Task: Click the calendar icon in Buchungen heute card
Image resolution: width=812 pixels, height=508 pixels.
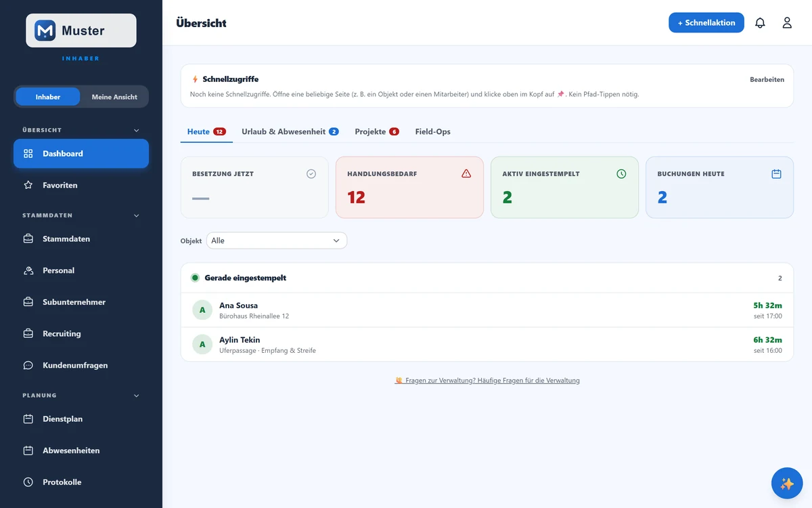Action: [x=776, y=174]
